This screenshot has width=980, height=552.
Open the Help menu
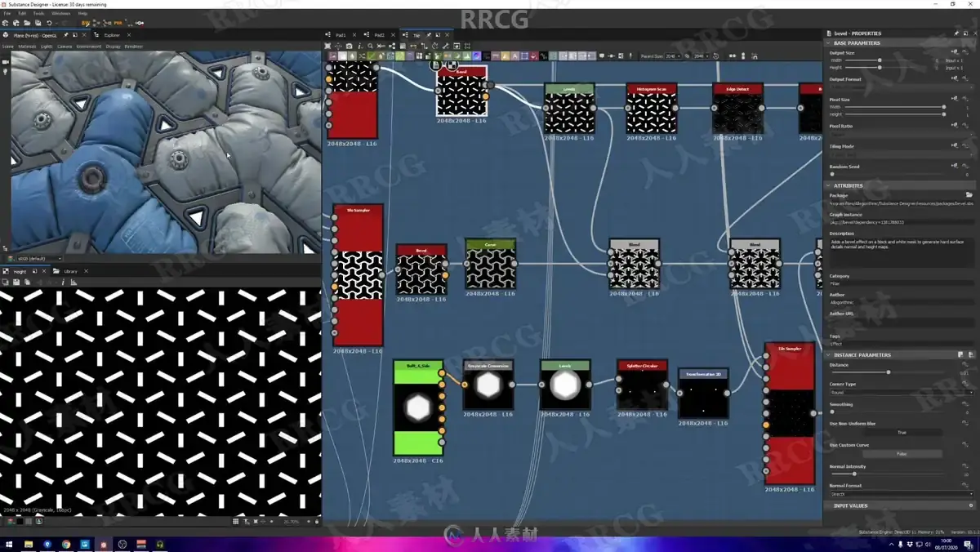point(82,14)
